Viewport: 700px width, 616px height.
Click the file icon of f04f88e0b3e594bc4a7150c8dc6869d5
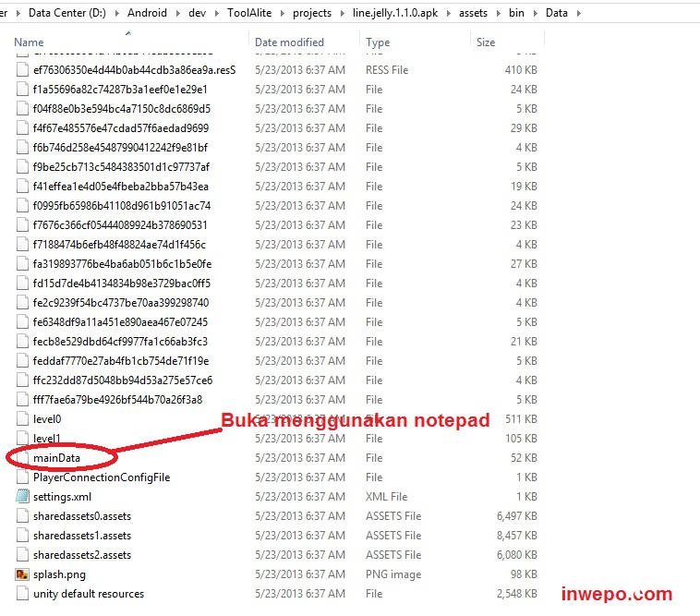22,108
